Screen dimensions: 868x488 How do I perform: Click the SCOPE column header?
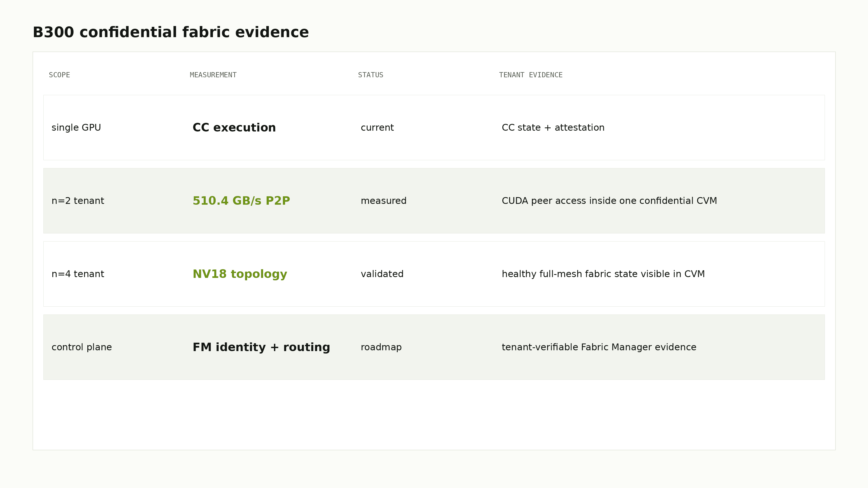click(59, 75)
